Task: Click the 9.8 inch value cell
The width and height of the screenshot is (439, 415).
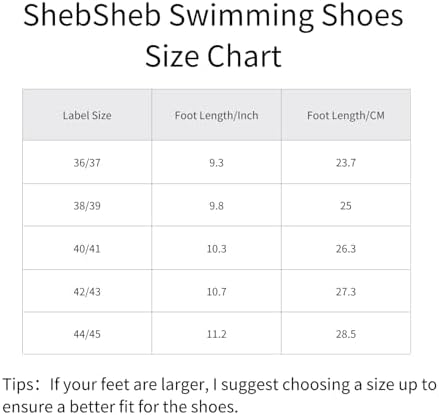Action: coord(216,205)
